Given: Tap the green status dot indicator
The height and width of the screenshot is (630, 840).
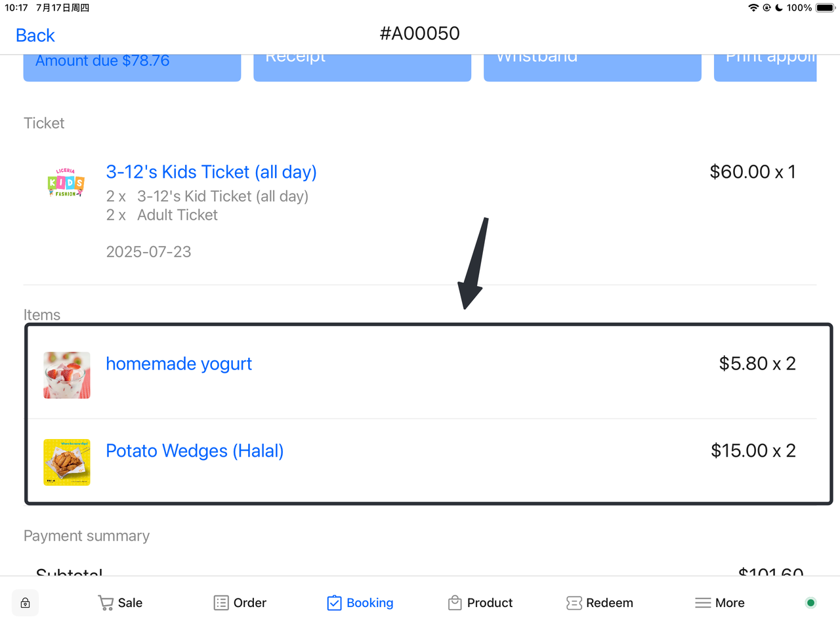Looking at the screenshot, I should pos(810,603).
